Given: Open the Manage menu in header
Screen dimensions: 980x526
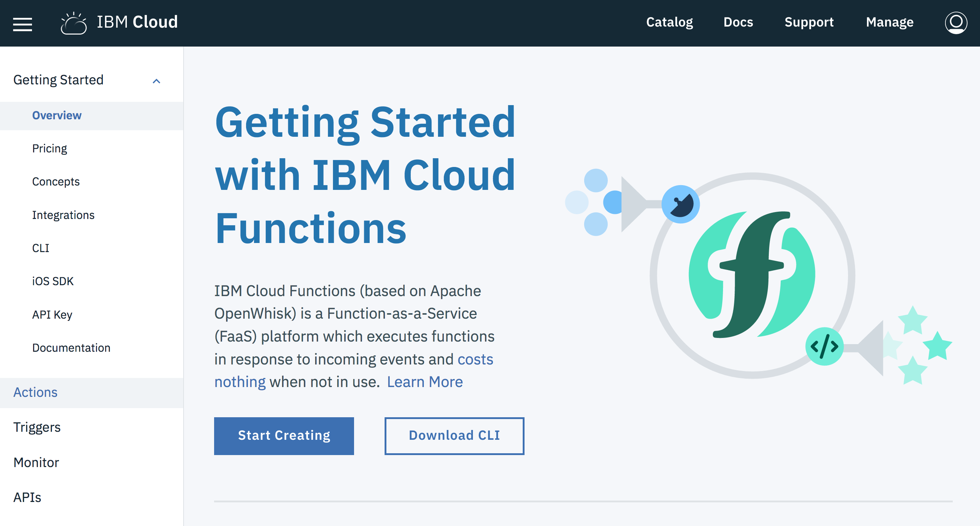Looking at the screenshot, I should click(x=889, y=22).
